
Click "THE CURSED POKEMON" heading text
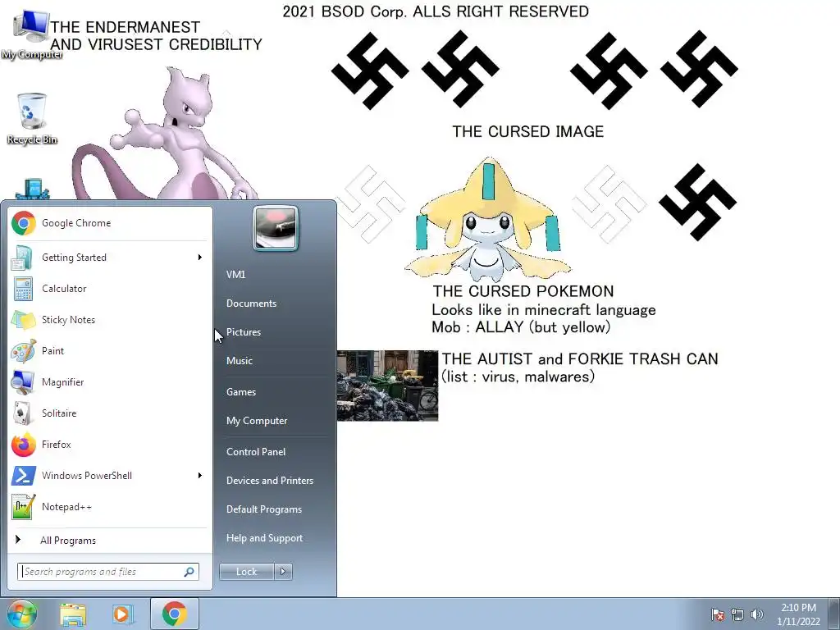coord(523,291)
